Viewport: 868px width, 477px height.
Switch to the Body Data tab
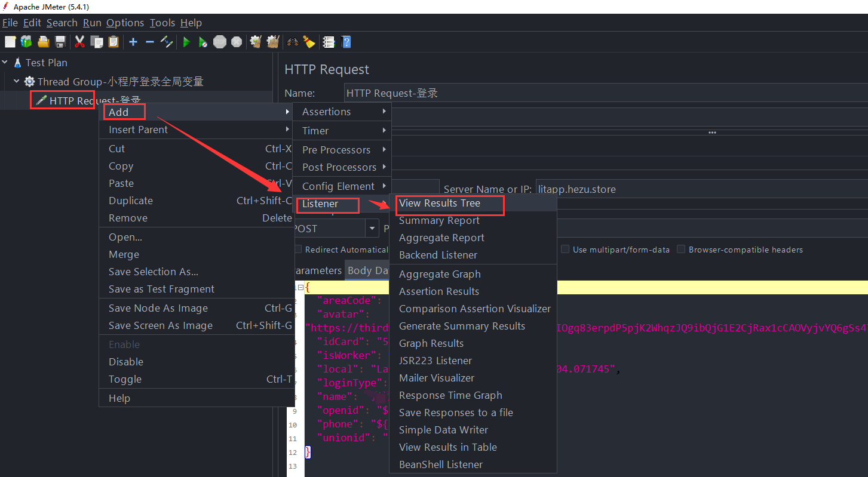(367, 270)
